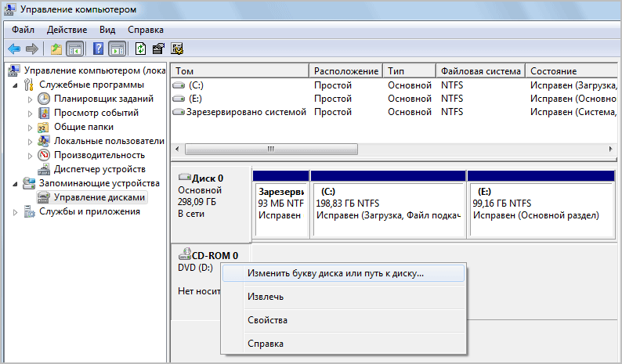The image size is (622, 364).
Task: Sort by the Том column header
Action: [x=240, y=71]
